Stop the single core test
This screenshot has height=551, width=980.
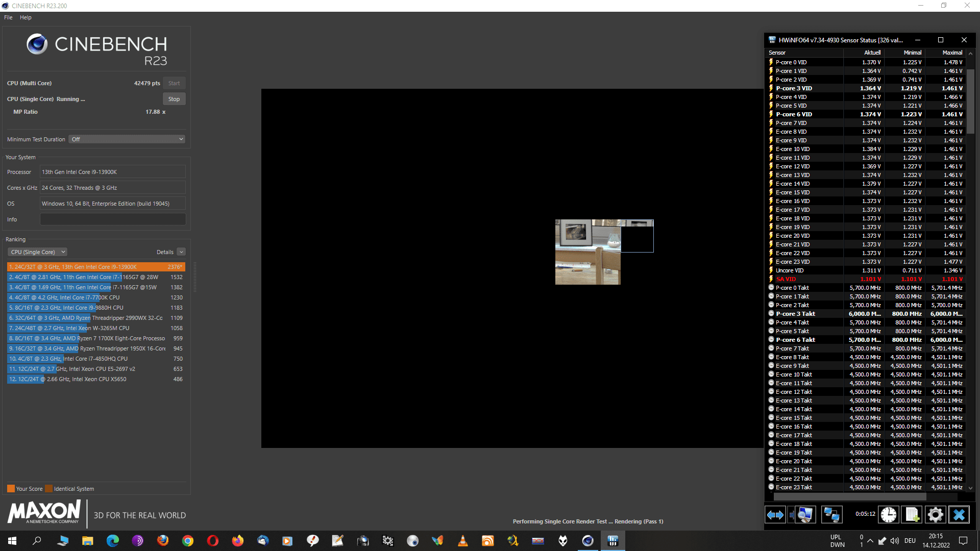tap(174, 99)
